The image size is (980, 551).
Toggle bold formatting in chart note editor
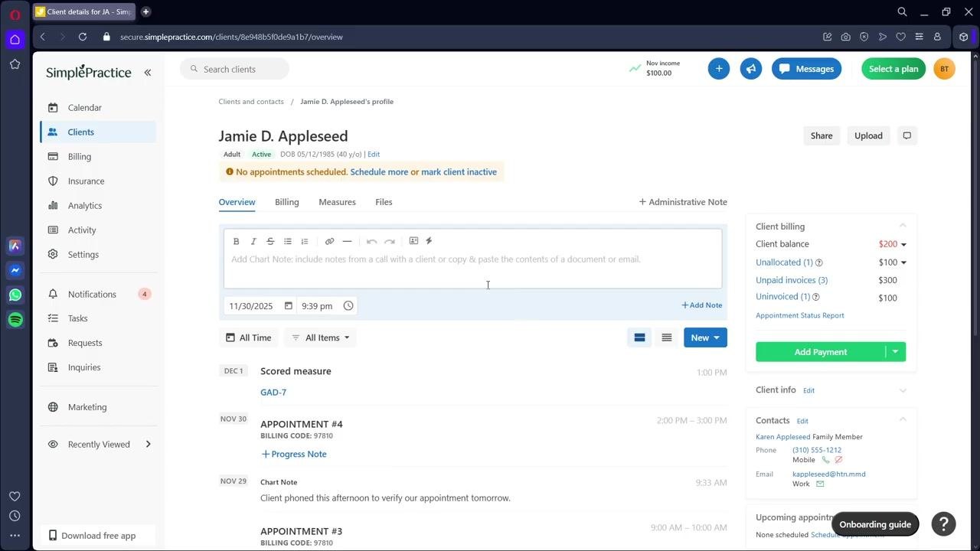coord(236,241)
